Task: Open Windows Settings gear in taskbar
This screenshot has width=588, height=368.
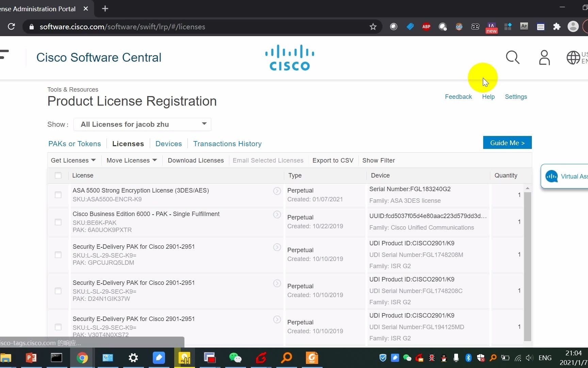Action: 133,358
